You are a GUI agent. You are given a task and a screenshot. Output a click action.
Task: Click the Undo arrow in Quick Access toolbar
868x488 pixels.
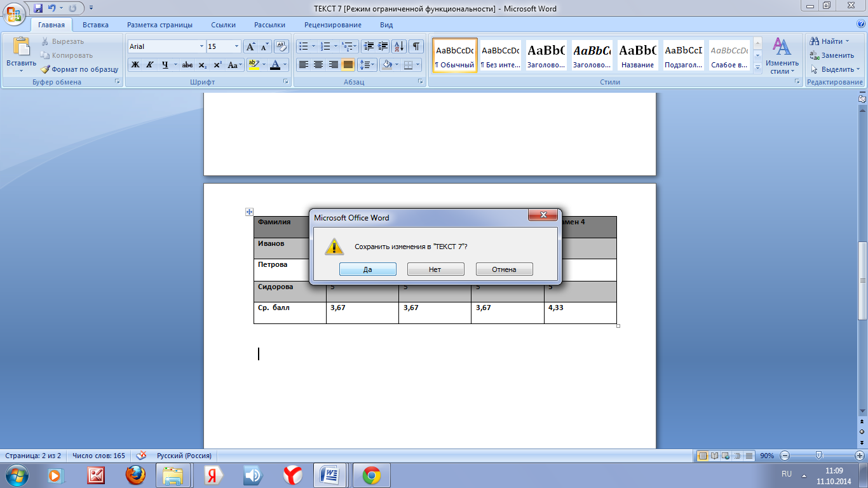[52, 8]
